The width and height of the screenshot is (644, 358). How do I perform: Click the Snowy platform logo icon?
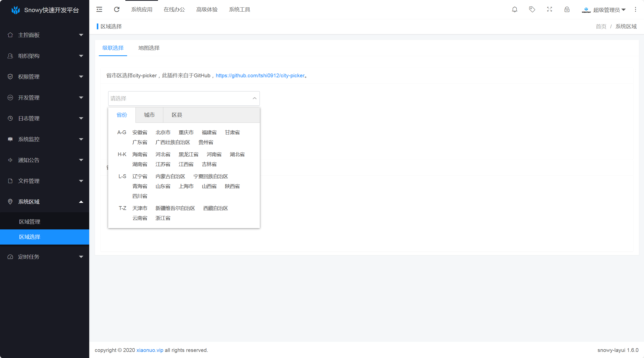tap(16, 10)
